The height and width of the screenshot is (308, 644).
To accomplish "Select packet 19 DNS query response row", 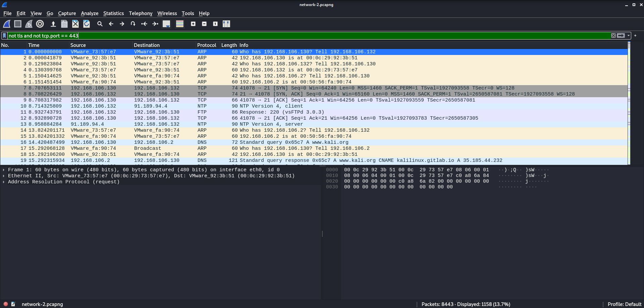I will [314, 160].
